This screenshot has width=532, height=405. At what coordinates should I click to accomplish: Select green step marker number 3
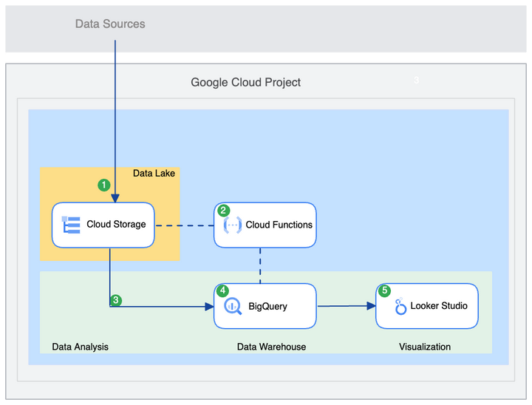(x=116, y=300)
